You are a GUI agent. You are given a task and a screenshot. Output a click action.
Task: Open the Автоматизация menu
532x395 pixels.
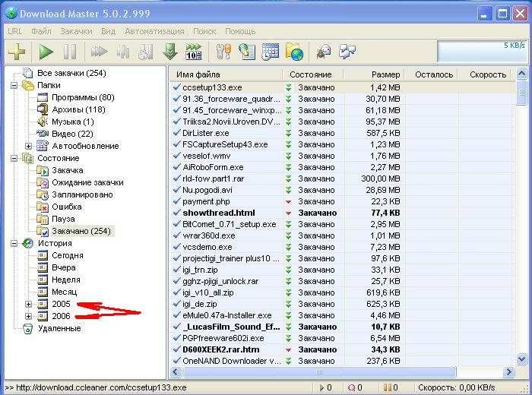pos(154,32)
